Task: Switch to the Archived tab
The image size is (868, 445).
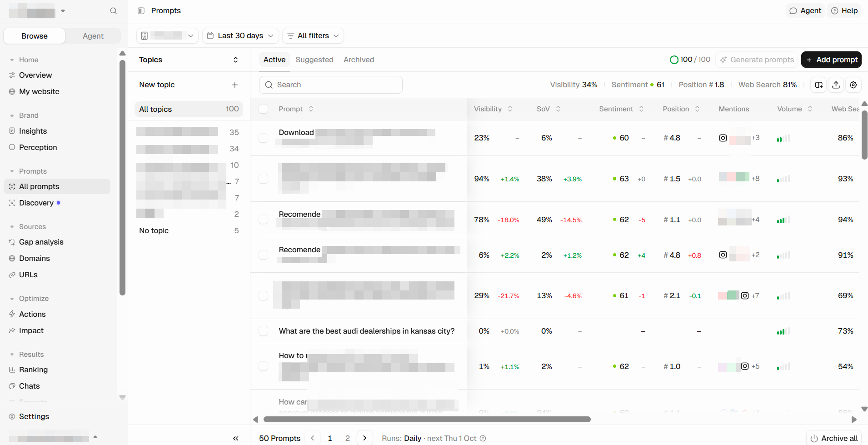Action: coord(359,60)
